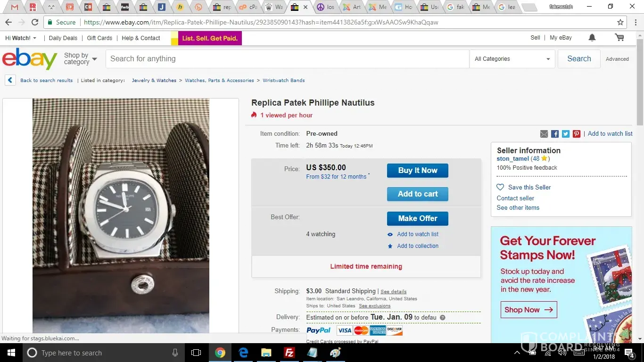Toggle Add to collection star link
This screenshot has width=644, height=362.
point(413,246)
